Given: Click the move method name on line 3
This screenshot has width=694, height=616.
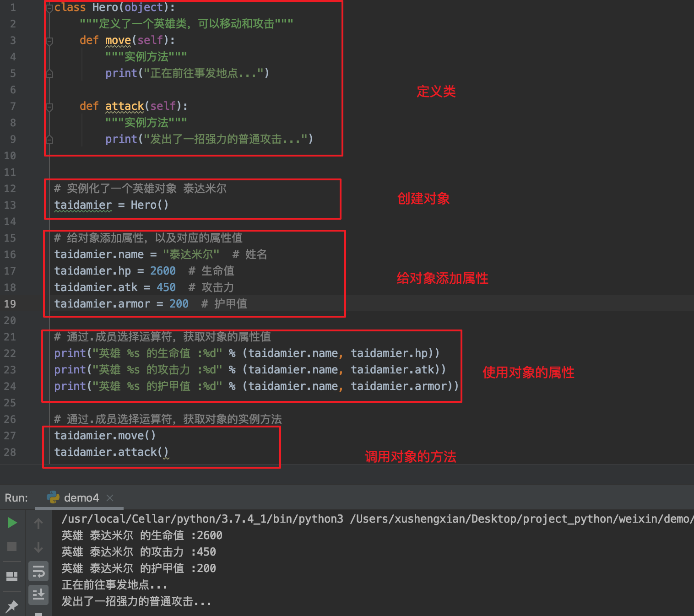Looking at the screenshot, I should pyautogui.click(x=118, y=40).
